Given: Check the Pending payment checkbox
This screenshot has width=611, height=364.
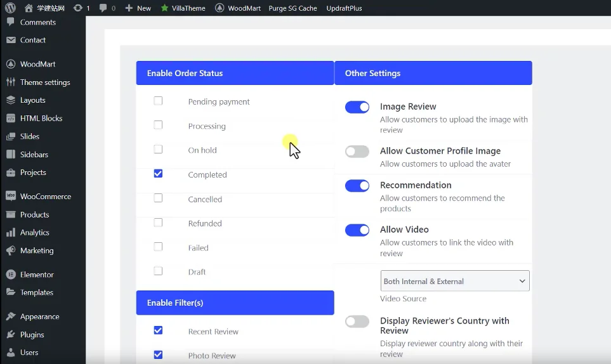Looking at the screenshot, I should coord(158,101).
